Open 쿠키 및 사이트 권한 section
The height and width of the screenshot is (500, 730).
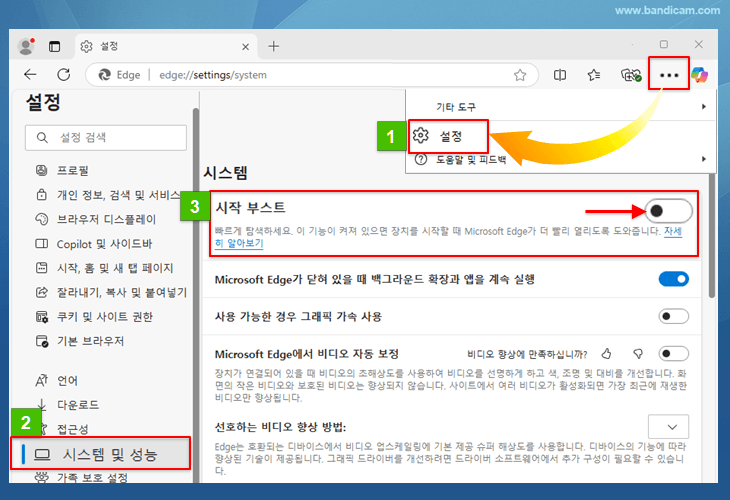click(94, 317)
